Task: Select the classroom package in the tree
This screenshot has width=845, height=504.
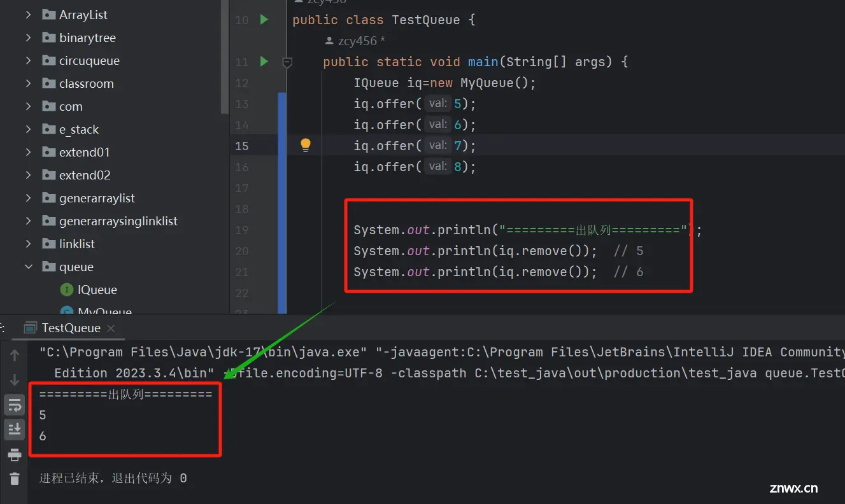Action: pyautogui.click(x=86, y=83)
